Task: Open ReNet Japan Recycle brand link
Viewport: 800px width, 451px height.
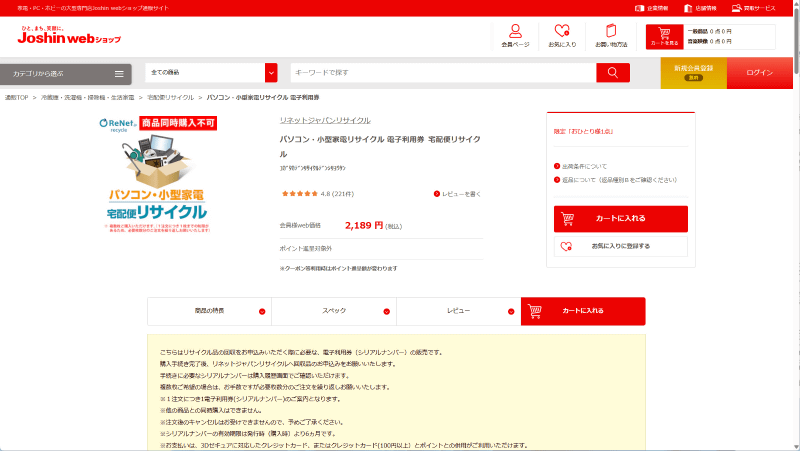Action: [x=325, y=120]
